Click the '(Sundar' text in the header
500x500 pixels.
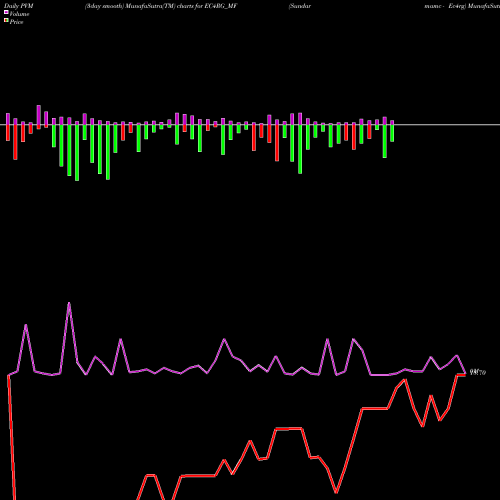click(300, 6)
